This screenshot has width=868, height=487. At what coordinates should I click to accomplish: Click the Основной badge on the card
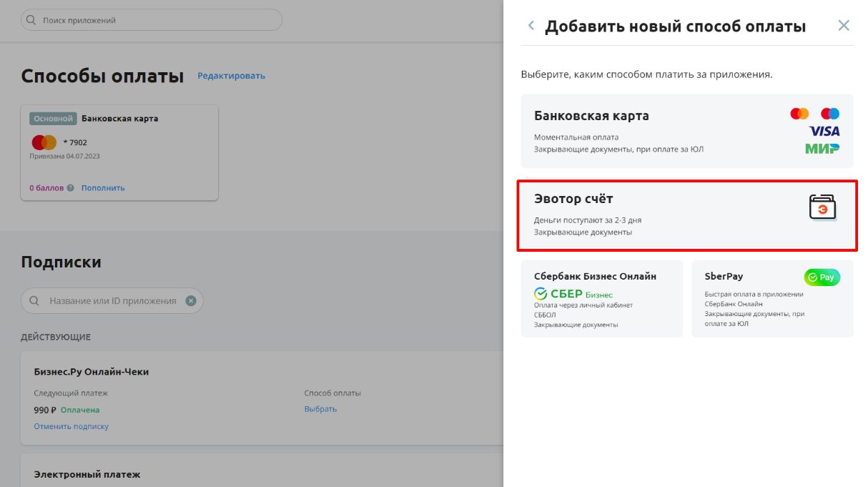(x=54, y=119)
